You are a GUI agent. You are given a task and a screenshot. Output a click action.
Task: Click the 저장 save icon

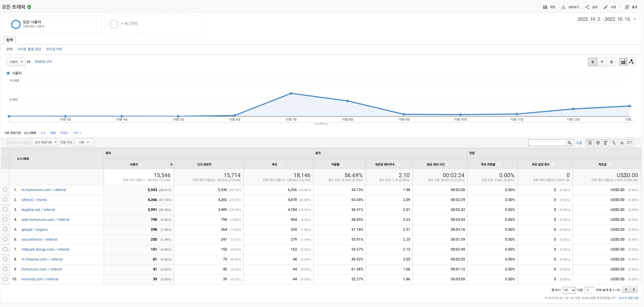(x=545, y=7)
